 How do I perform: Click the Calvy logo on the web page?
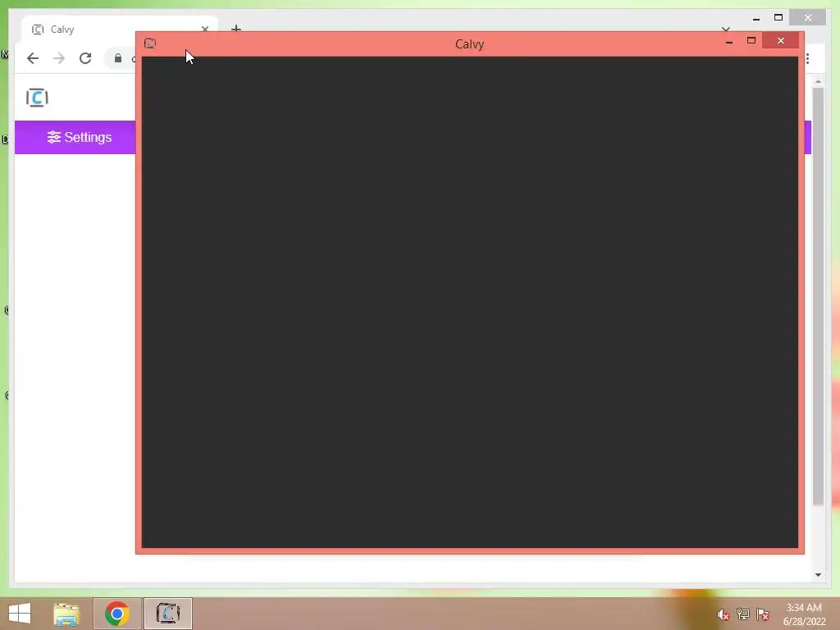pyautogui.click(x=37, y=98)
